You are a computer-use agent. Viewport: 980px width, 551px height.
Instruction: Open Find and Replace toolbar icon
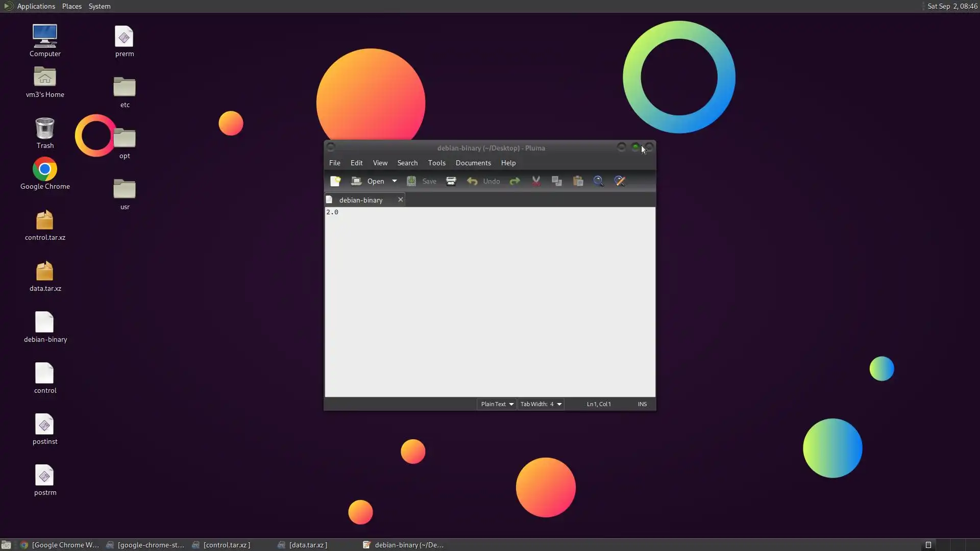pos(620,181)
